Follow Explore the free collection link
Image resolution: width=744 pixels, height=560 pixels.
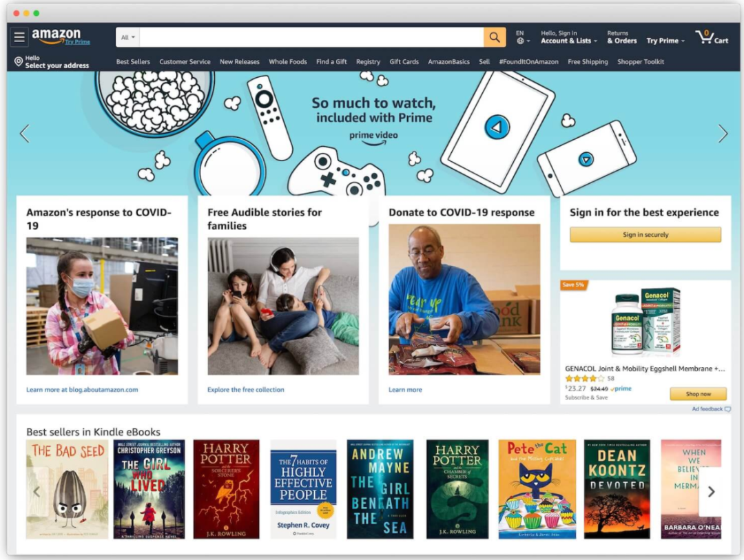(x=245, y=390)
